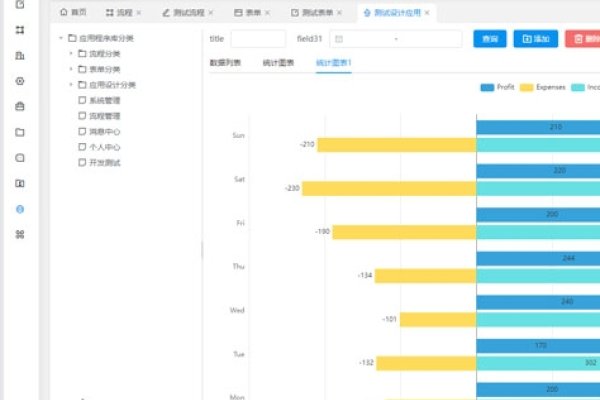Viewport: 600px width, 400px height.
Task: Open the message bubble icon in the left sidebar
Action: (x=20, y=158)
